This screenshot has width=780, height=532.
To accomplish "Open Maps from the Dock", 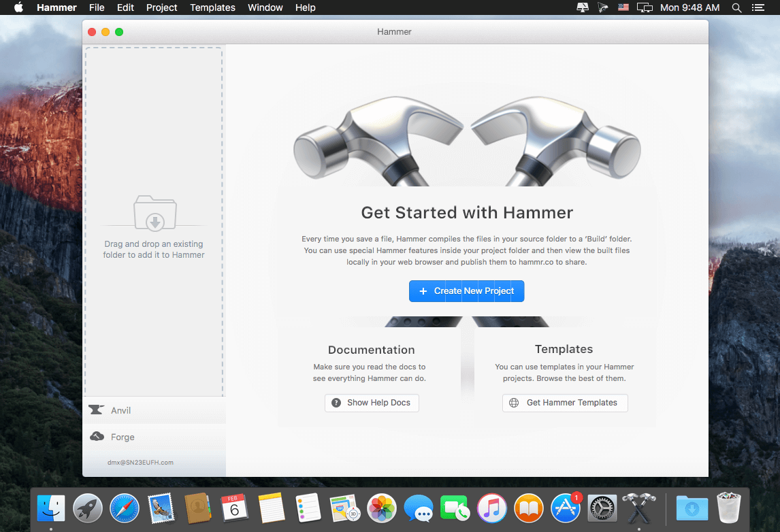I will tap(344, 508).
